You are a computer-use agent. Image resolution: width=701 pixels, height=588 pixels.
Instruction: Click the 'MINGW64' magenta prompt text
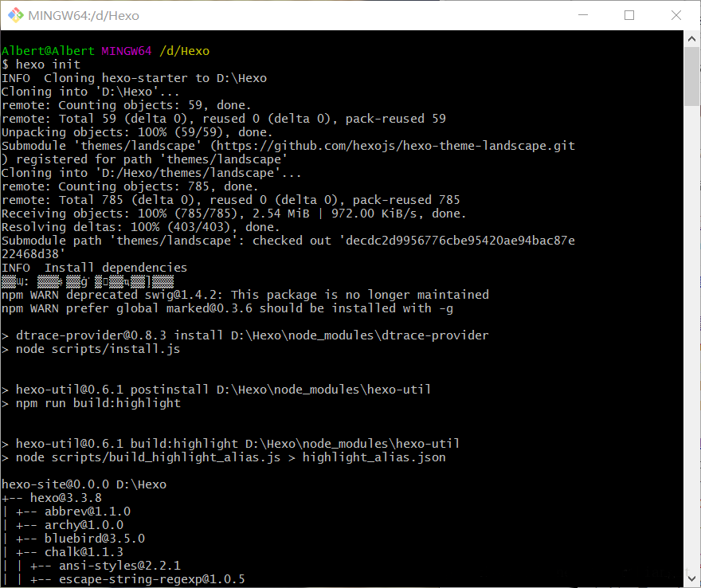(127, 51)
